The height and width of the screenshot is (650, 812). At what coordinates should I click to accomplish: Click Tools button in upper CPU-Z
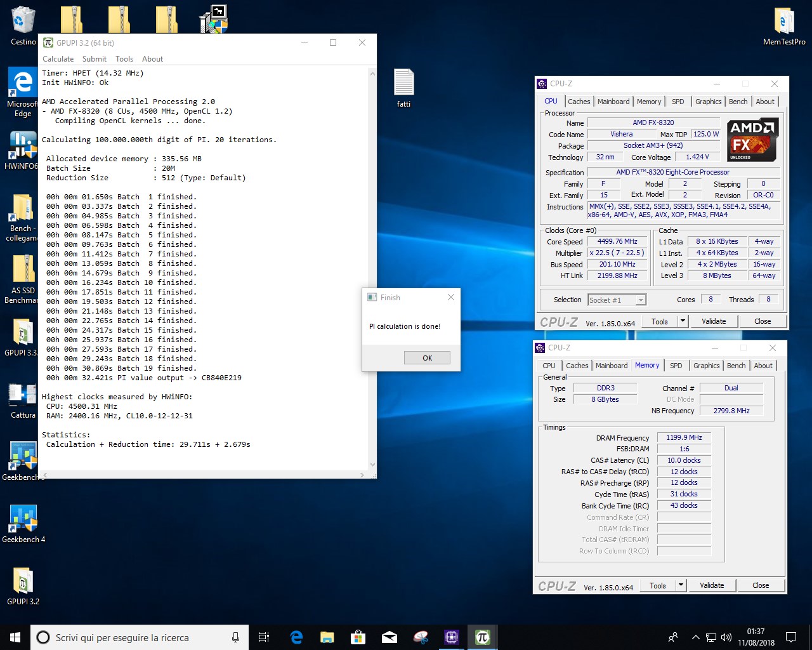(x=660, y=321)
